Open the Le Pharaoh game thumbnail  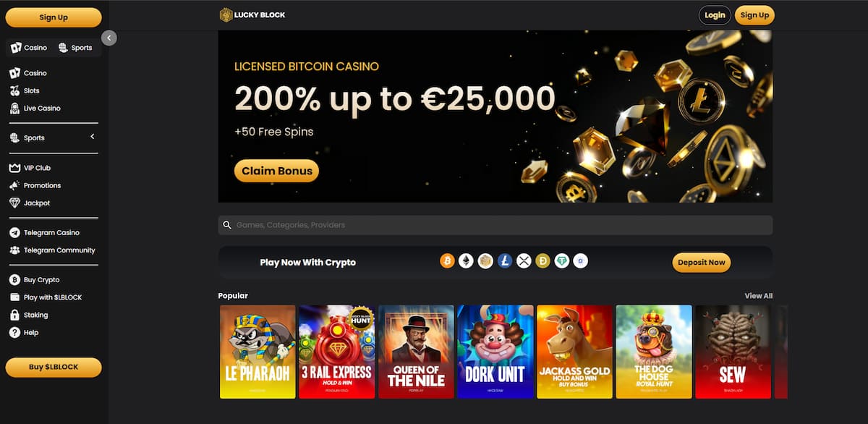pyautogui.click(x=258, y=352)
